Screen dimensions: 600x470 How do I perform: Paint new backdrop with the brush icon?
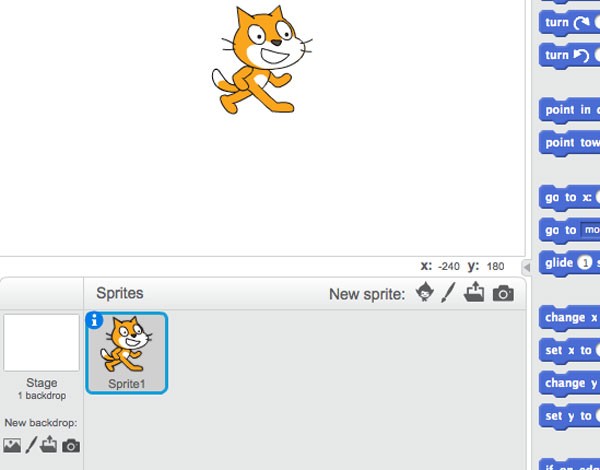[31, 445]
